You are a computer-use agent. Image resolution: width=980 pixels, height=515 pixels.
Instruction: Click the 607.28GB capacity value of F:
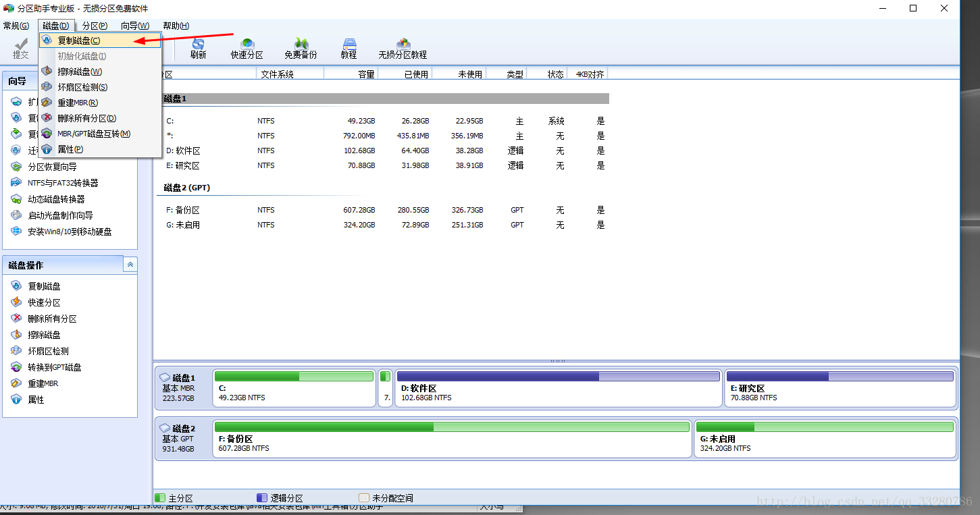[359, 210]
